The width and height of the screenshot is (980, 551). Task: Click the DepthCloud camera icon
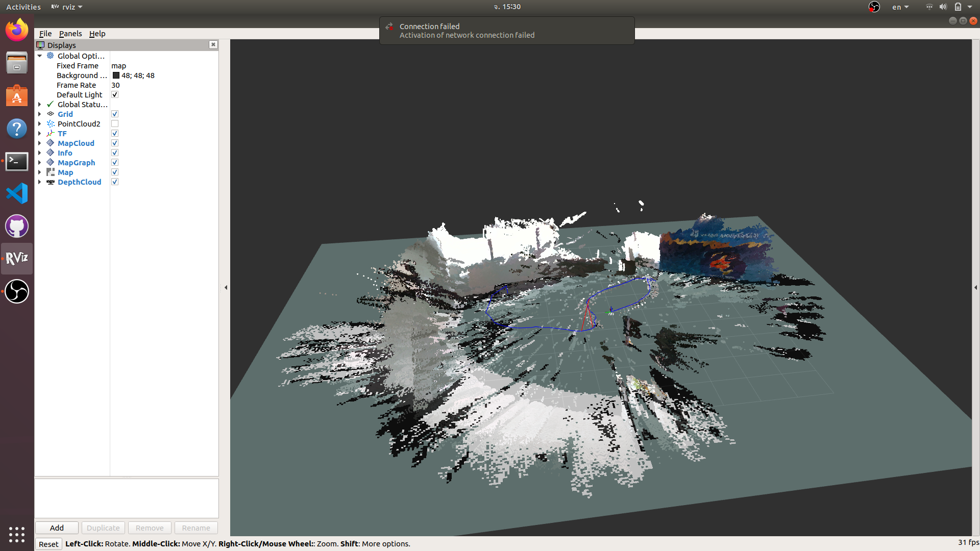[51, 182]
